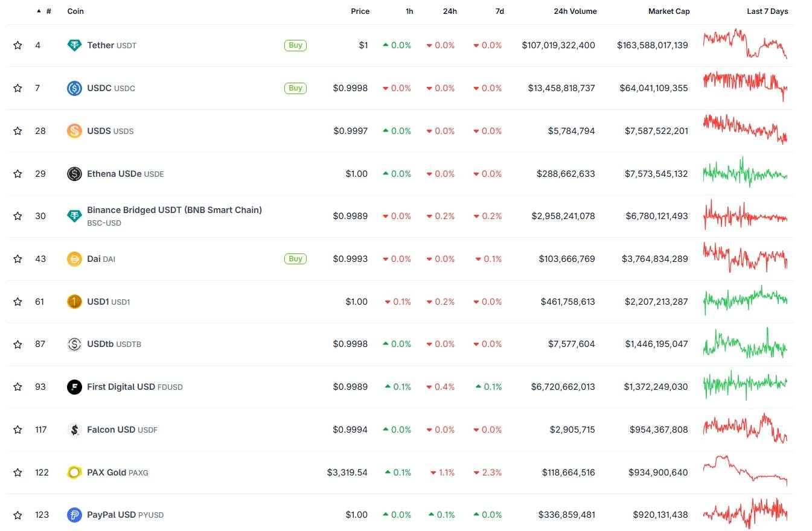This screenshot has width=812, height=531.
Task: Open Tether's 7-day sparkline chart
Action: pyautogui.click(x=745, y=43)
